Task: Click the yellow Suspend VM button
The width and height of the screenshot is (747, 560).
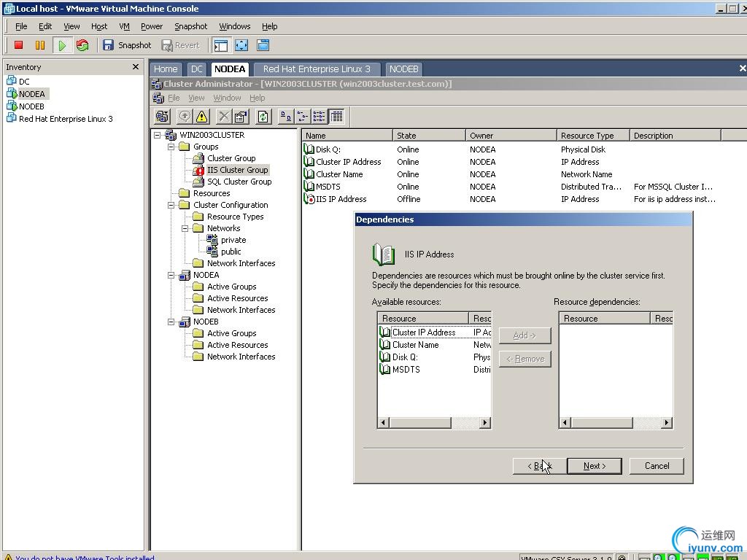Action: point(40,45)
